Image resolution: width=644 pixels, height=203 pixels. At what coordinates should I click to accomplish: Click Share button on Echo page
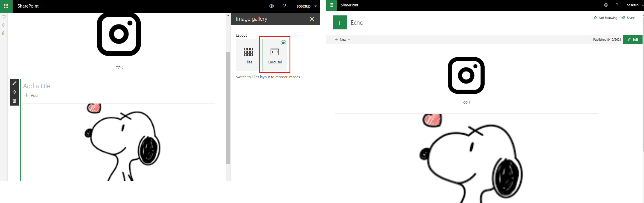coord(628,18)
